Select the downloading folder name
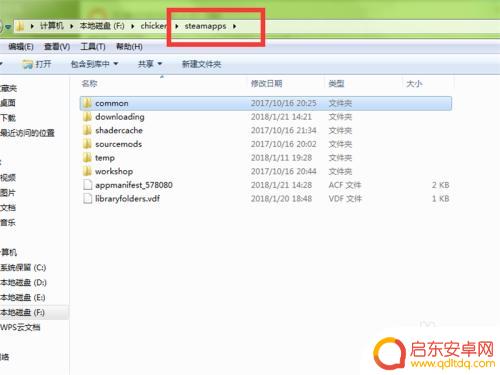This screenshot has width=500, height=375. point(120,117)
